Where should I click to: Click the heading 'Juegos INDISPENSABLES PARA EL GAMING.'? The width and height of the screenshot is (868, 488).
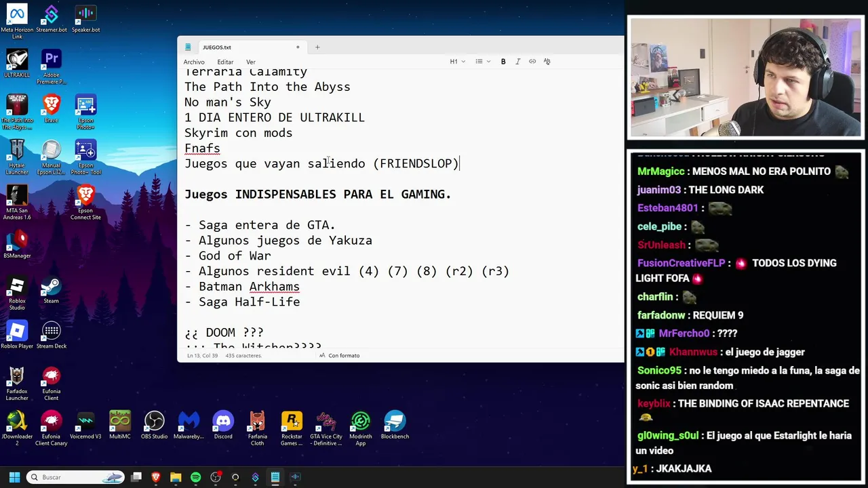click(317, 195)
